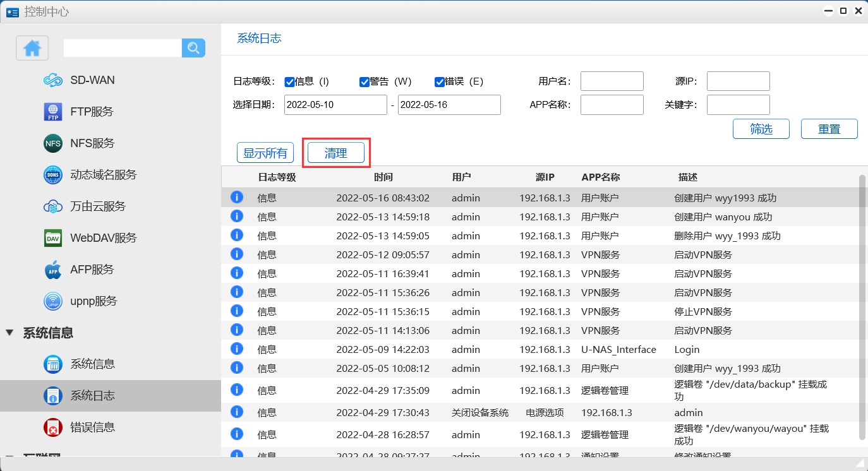
Task: Click the 错误信息 red icon
Action: (x=53, y=427)
